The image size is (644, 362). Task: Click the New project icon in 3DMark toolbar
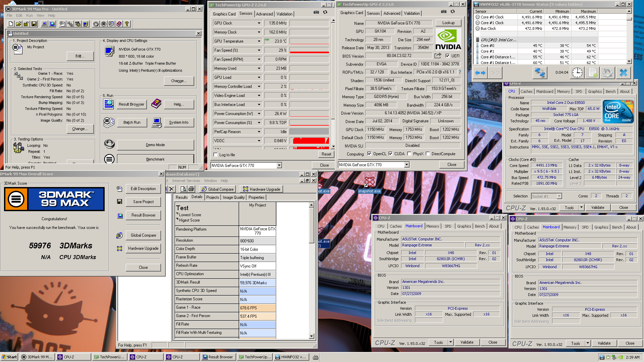11,24
